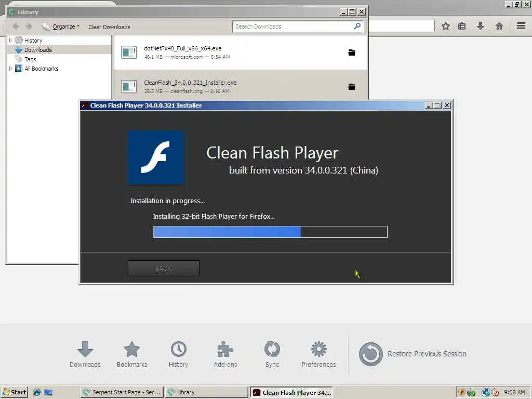
Task: Click the Home icon in browser toolbar
Action: tap(499, 26)
